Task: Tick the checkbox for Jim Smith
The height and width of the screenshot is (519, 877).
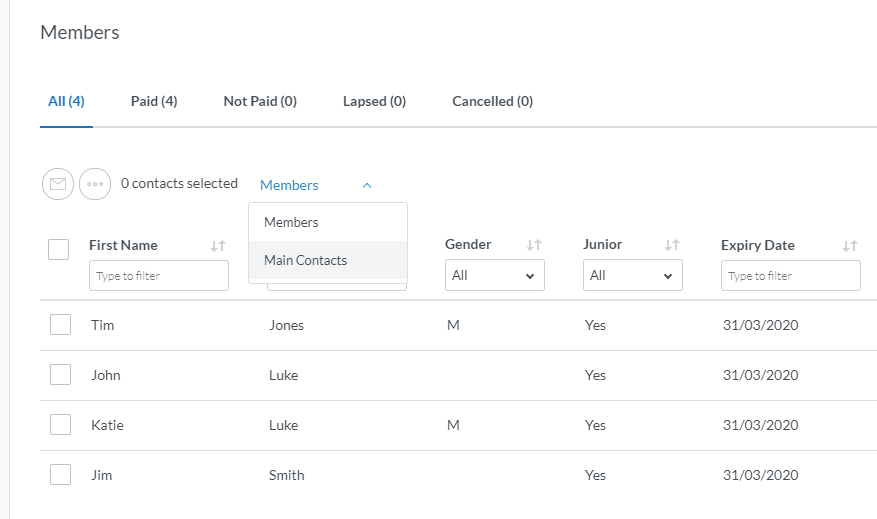Action: point(60,475)
